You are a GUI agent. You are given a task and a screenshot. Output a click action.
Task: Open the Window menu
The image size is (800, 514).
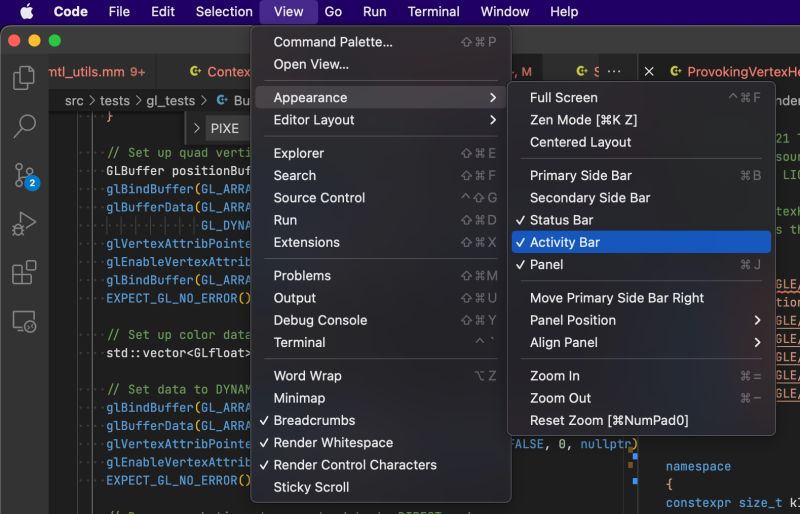[505, 11]
